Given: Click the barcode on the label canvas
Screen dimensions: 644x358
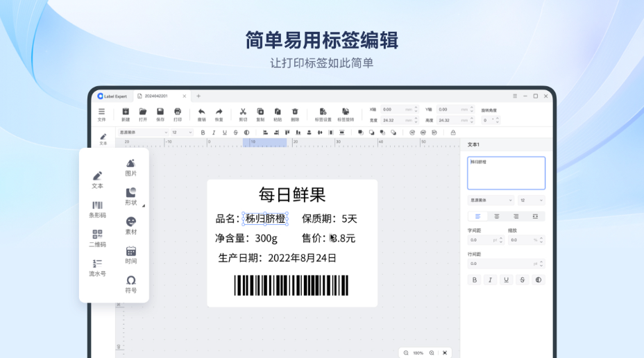Looking at the screenshot, I should point(291,285).
